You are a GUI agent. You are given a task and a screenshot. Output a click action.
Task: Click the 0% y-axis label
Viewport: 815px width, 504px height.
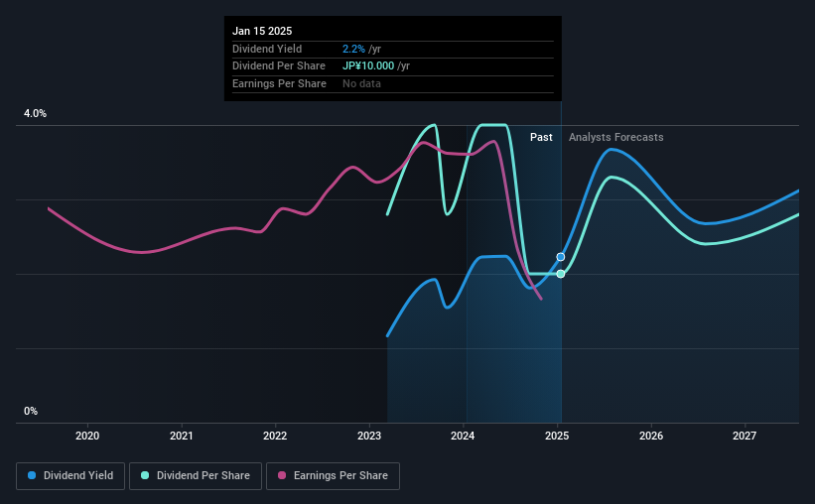31,411
